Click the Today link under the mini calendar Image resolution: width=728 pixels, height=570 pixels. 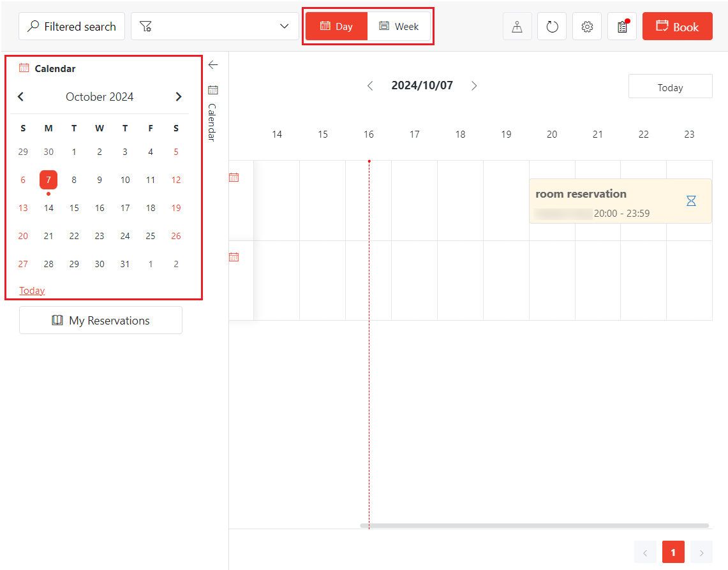pyautogui.click(x=32, y=290)
